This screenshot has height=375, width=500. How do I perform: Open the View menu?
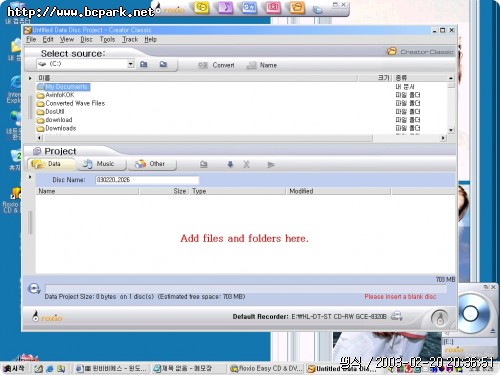point(67,39)
